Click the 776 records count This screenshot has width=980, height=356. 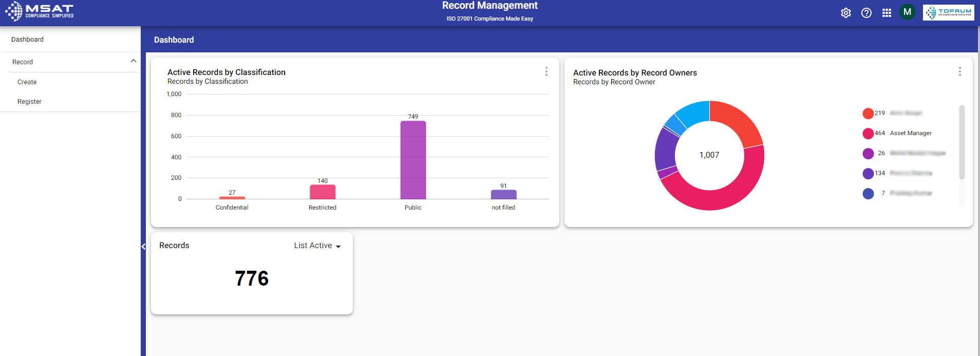(x=252, y=278)
